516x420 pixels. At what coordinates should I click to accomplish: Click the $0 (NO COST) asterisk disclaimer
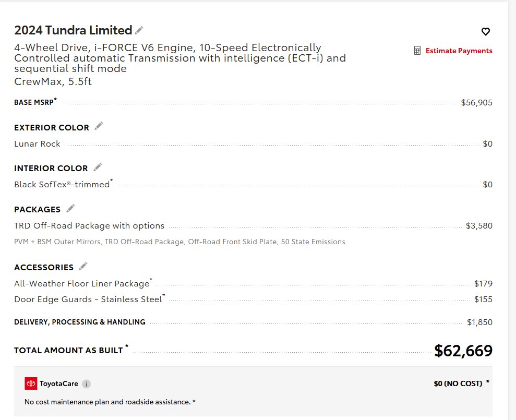point(488,382)
